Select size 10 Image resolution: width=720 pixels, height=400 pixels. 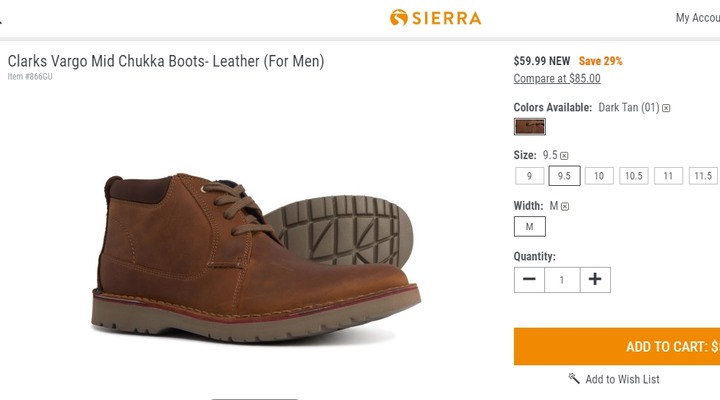click(x=599, y=176)
